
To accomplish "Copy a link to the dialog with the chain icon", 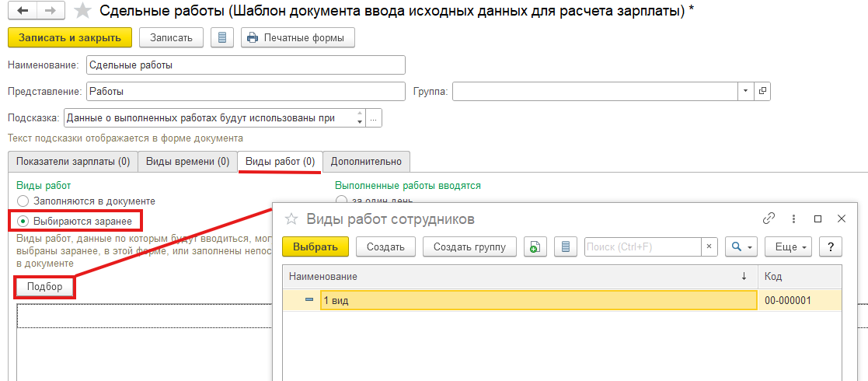I will pyautogui.click(x=769, y=218).
